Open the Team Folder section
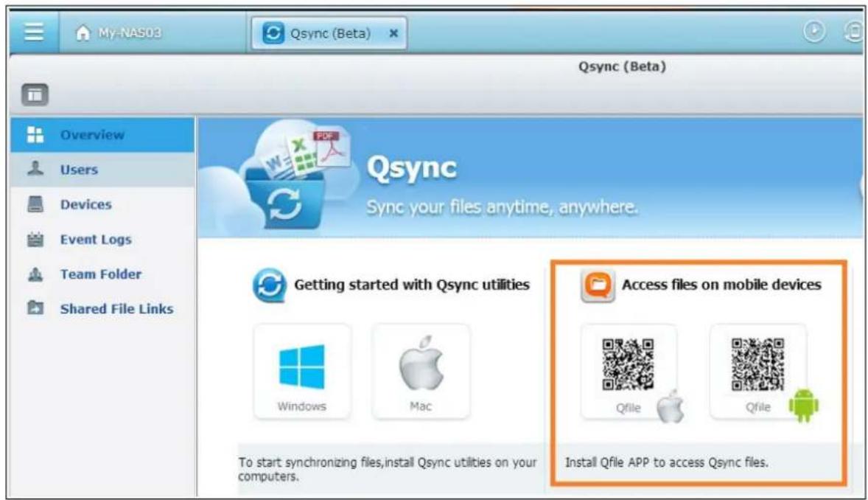868x500 pixels. 102,274
